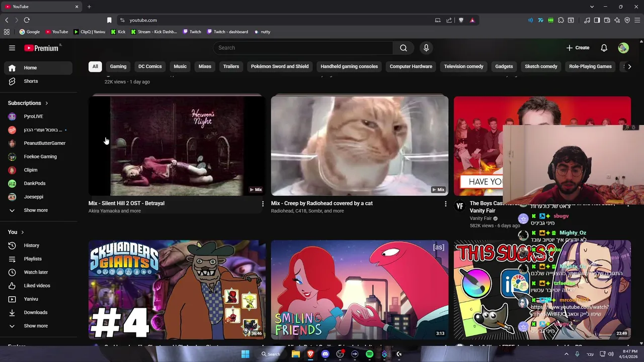Open Brave Rewards triangle icon

point(472,20)
